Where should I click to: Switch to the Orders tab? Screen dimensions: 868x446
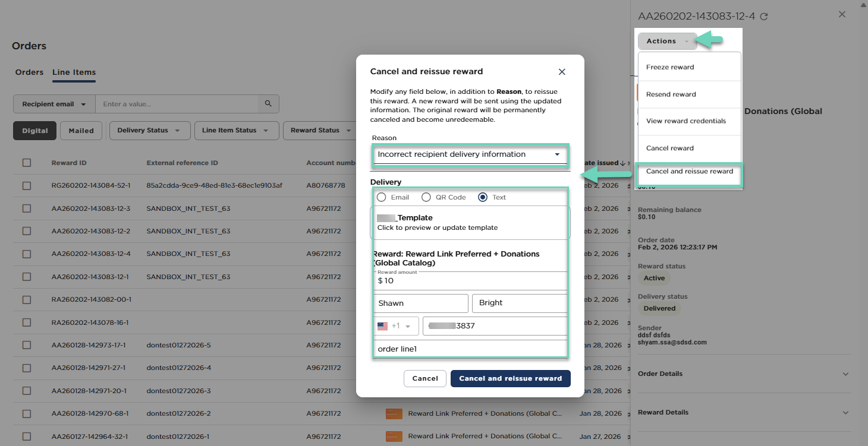[29, 72]
